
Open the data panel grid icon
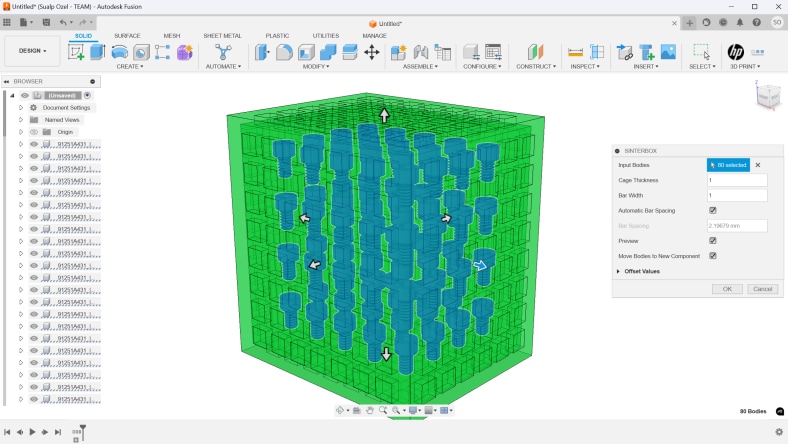tap(7, 22)
